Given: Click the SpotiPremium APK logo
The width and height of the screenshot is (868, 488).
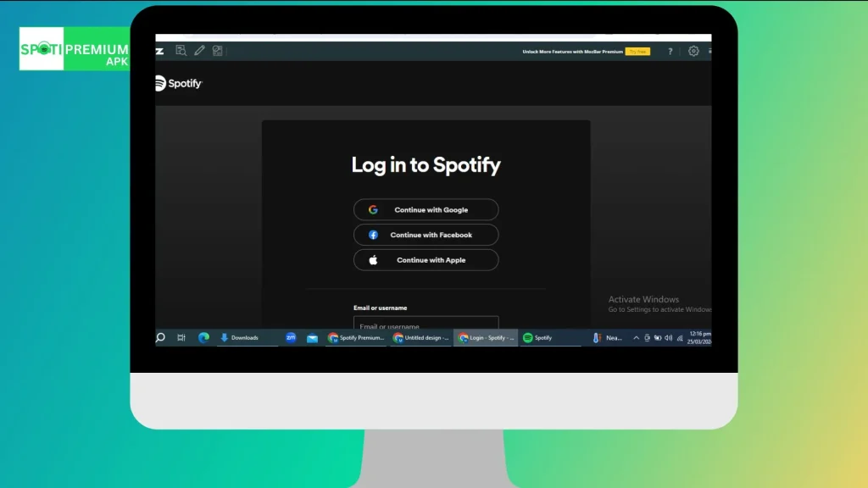Looking at the screenshot, I should (75, 48).
